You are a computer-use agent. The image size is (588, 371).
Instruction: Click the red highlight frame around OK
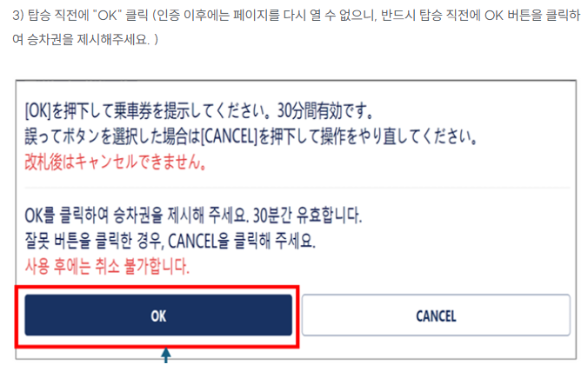(157, 316)
